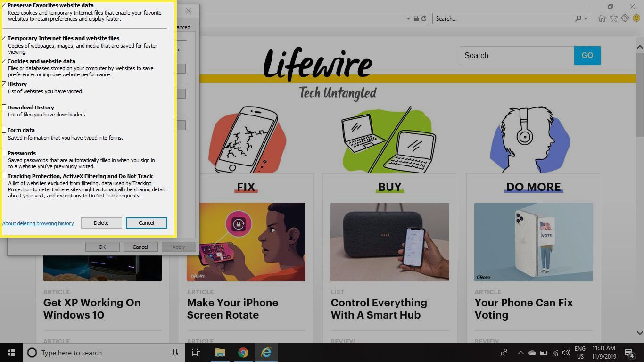The image size is (644, 362).
Task: Click the OneDrive cloud tray icon
Action: [532, 353]
